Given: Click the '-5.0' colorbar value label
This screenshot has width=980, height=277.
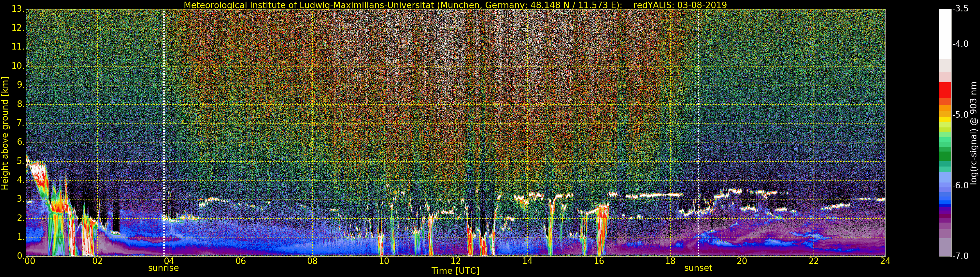Looking at the screenshot, I should click(x=960, y=115).
